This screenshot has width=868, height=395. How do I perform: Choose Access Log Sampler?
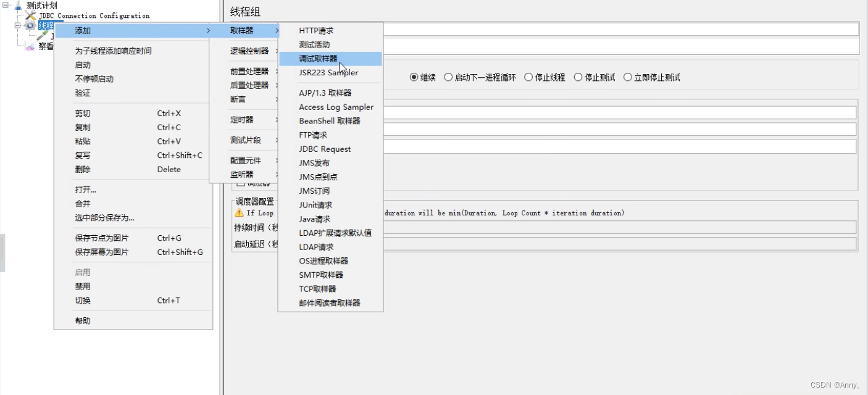(330, 107)
